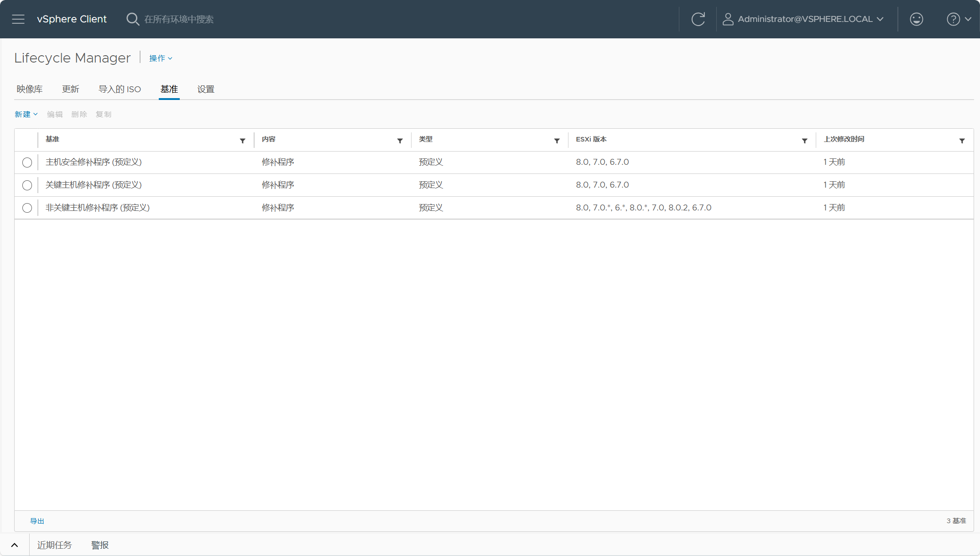Screen dimensions: 980x556
Task: Select 关键主机修补程序 baseline radio button
Action: [27, 185]
